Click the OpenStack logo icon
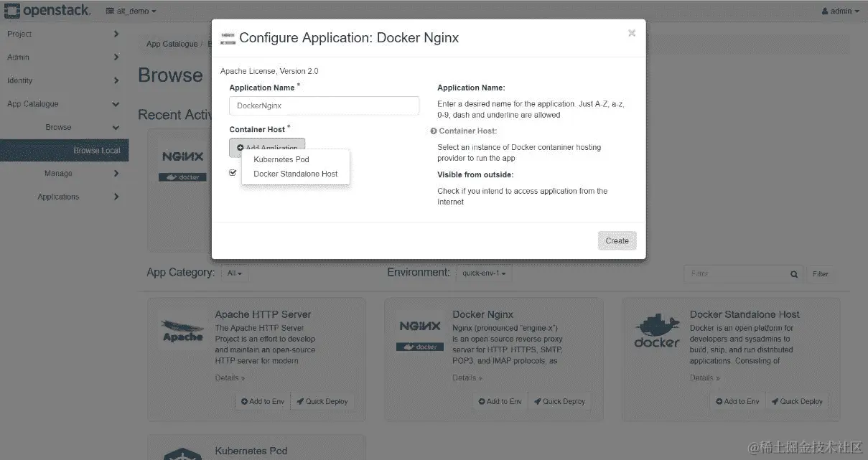The height and width of the screenshot is (460, 868). (11, 11)
